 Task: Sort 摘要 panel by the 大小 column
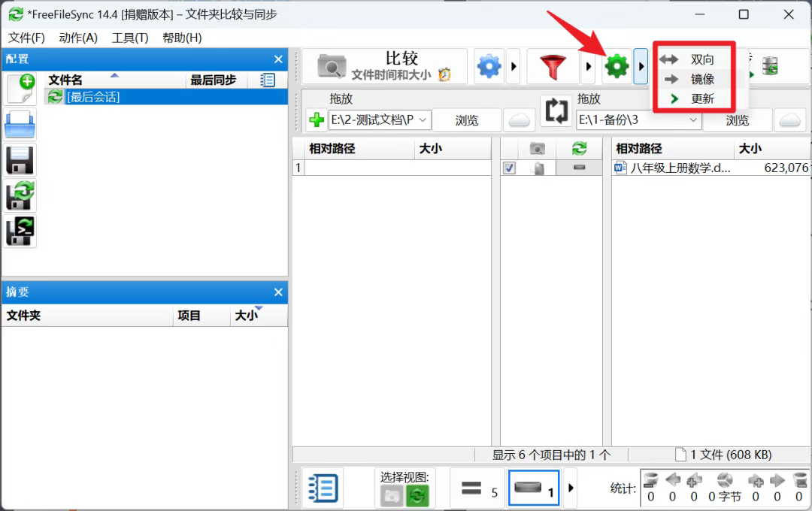click(x=259, y=316)
